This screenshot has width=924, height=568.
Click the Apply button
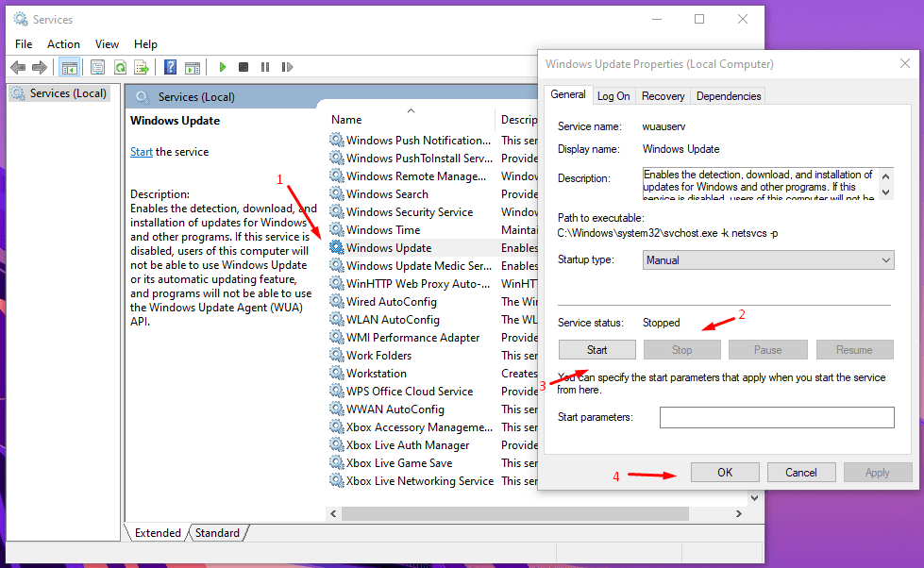878,473
